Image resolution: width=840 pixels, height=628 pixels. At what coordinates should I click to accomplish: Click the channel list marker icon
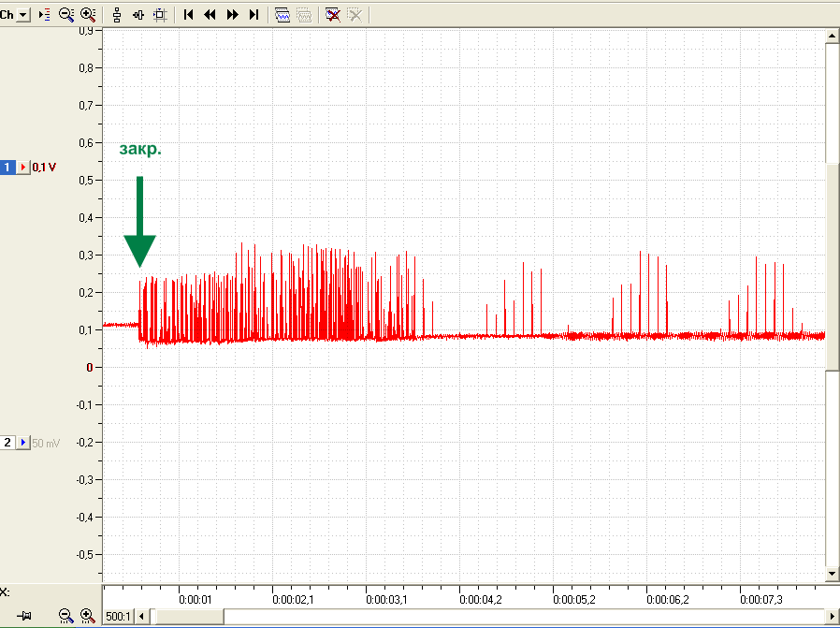click(45, 15)
